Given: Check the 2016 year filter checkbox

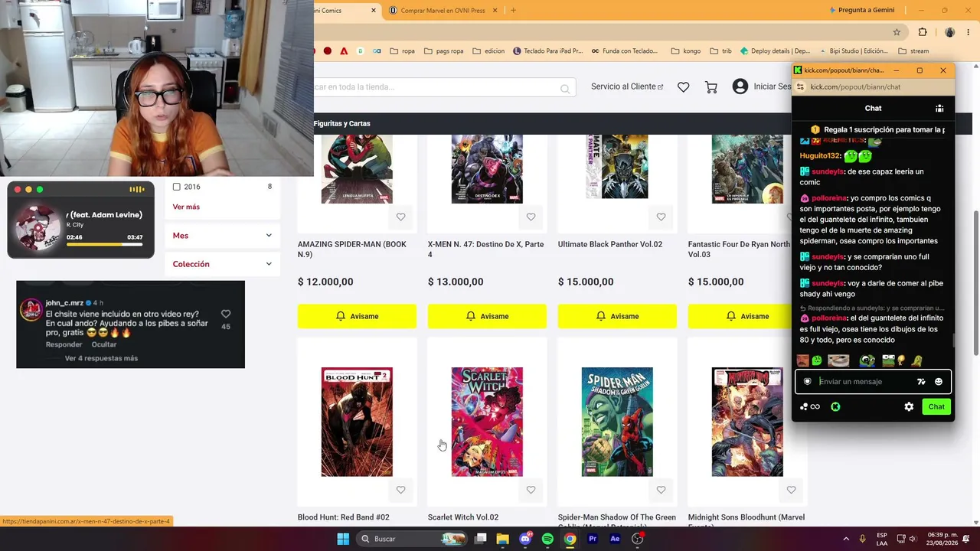Looking at the screenshot, I should click(x=177, y=187).
